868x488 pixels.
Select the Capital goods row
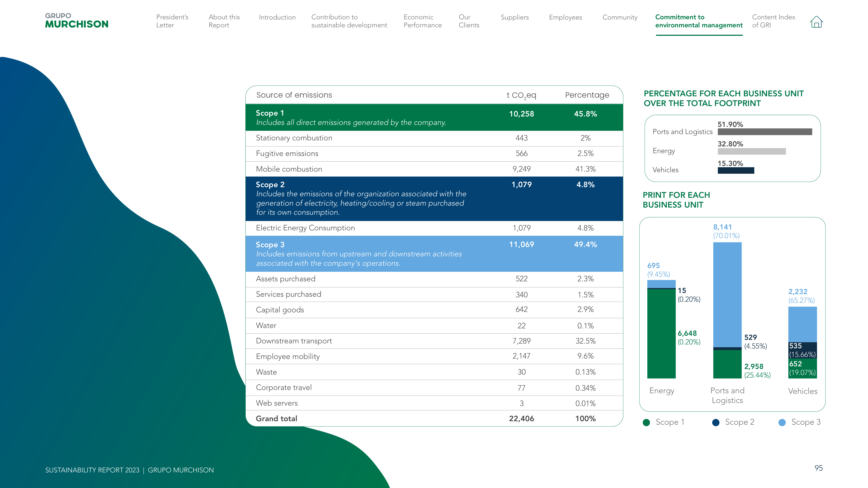(434, 310)
